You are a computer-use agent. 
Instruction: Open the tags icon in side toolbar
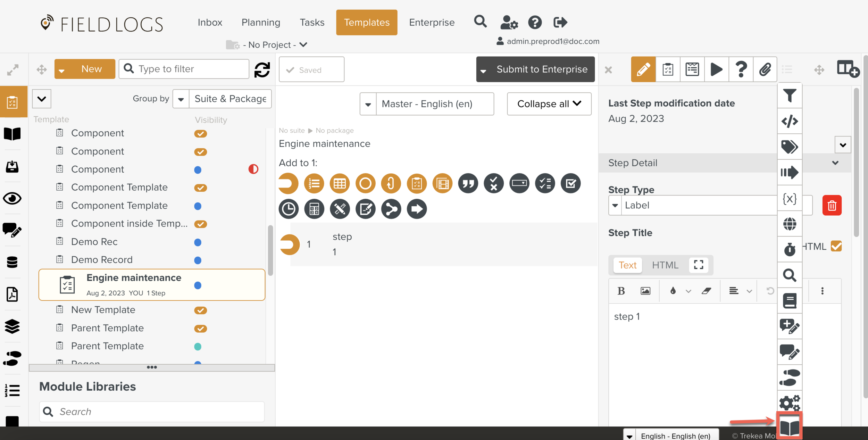pyautogui.click(x=790, y=147)
